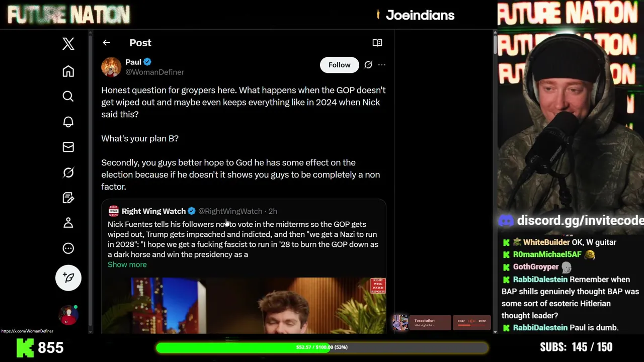Click Paul's verified badge
The height and width of the screenshot is (362, 644).
click(x=147, y=62)
